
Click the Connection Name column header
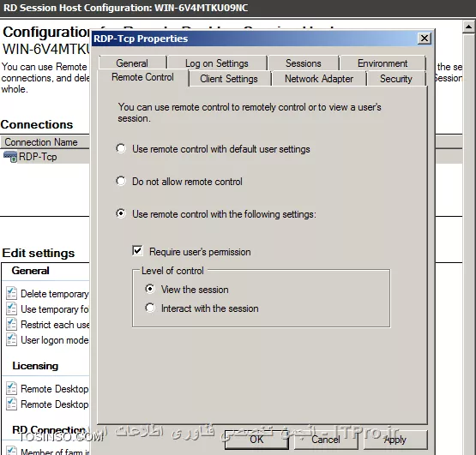tap(45, 142)
